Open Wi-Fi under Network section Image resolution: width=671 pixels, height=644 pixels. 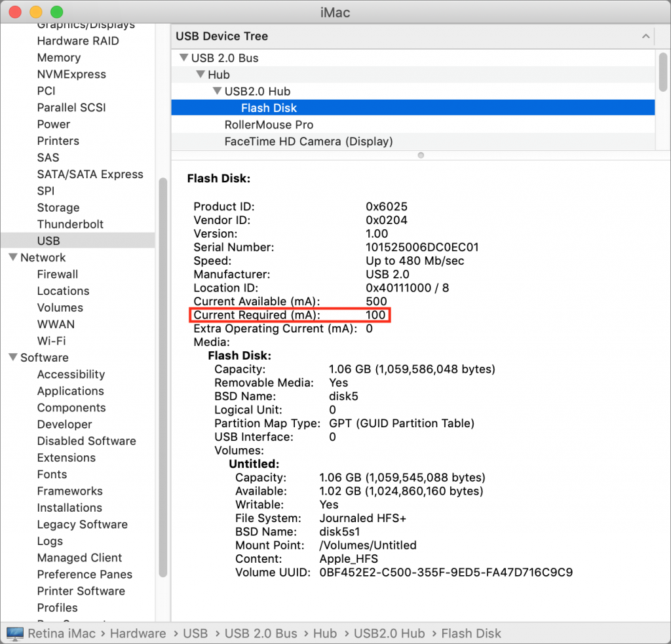tap(51, 341)
